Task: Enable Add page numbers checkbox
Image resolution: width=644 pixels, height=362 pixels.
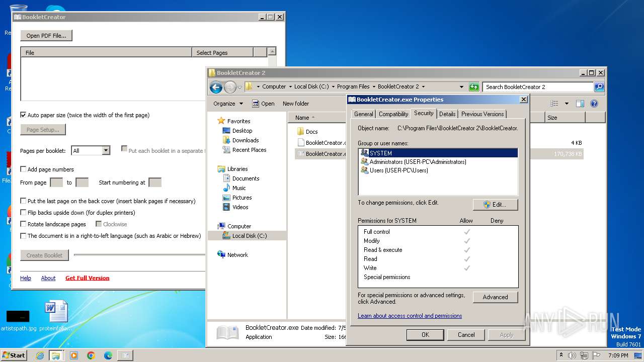Action: 23,169
